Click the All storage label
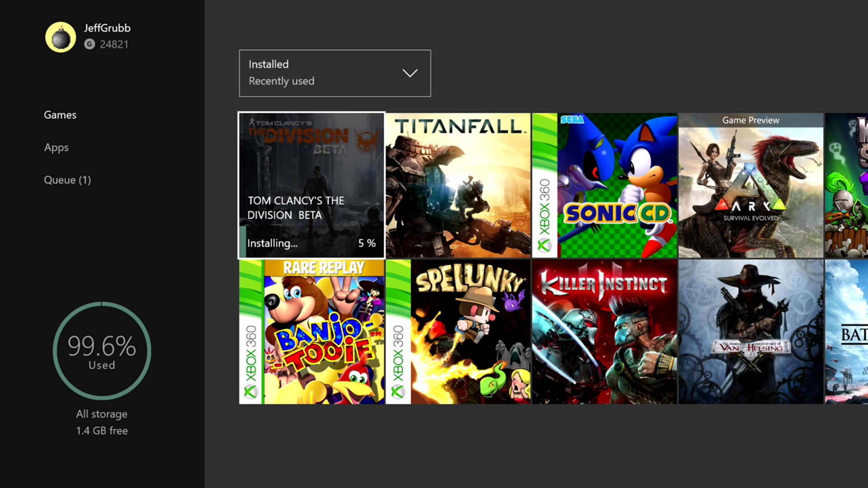 [102, 414]
